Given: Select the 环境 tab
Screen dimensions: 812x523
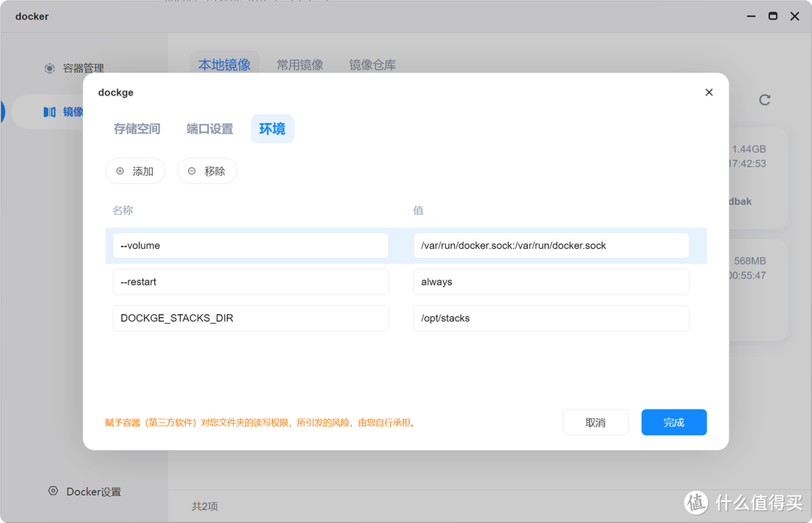Looking at the screenshot, I should coord(272,128).
